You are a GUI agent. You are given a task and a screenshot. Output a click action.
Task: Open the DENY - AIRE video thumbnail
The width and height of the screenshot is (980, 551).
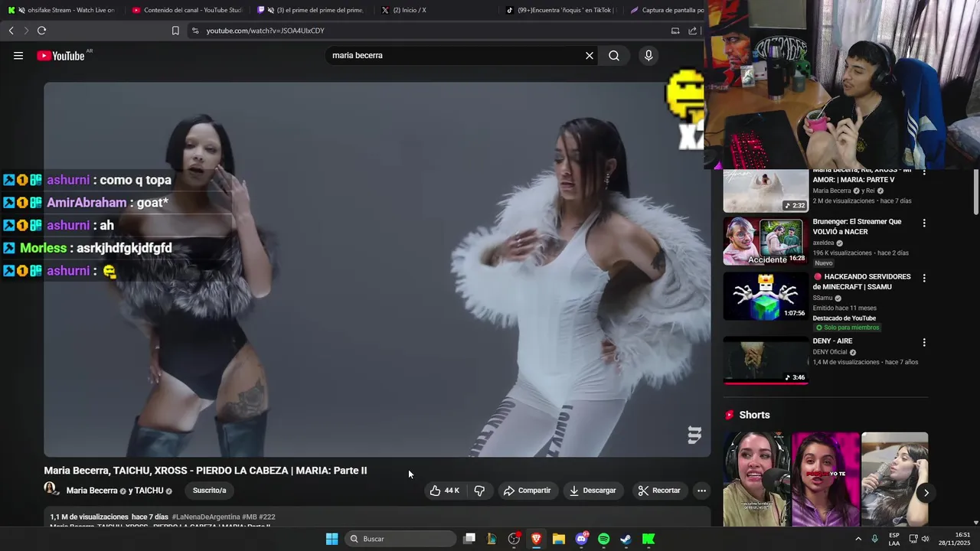click(x=766, y=360)
